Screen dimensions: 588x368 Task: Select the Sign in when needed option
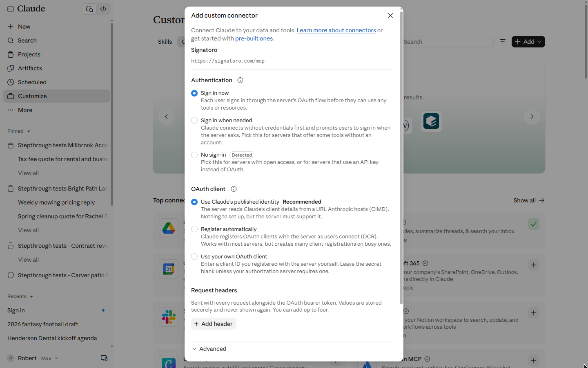click(x=194, y=120)
